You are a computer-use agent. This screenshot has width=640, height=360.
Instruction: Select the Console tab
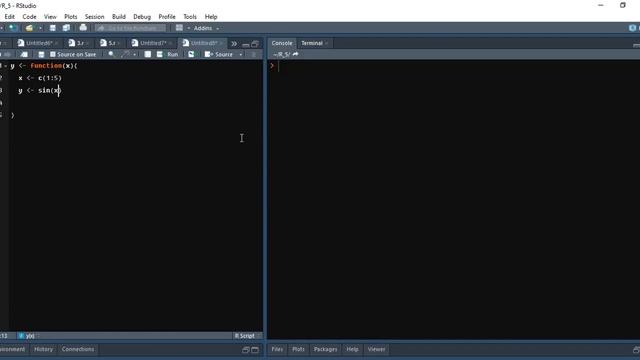(282, 43)
